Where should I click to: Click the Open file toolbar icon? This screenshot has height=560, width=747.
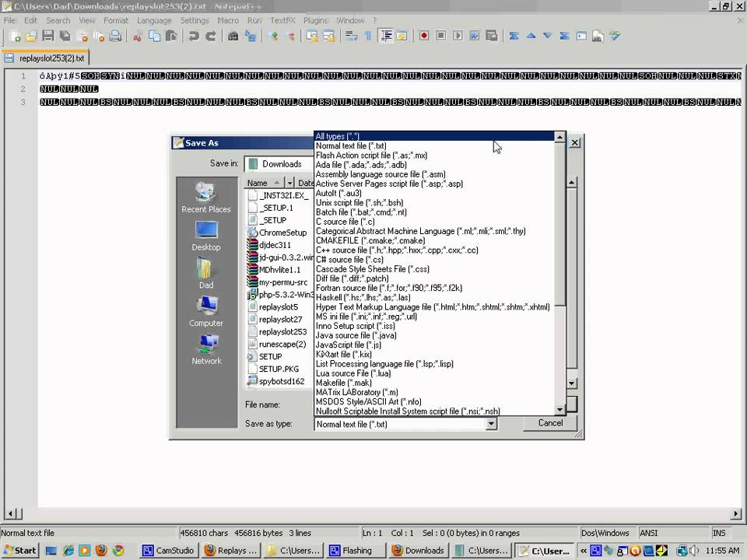pyautogui.click(x=31, y=37)
